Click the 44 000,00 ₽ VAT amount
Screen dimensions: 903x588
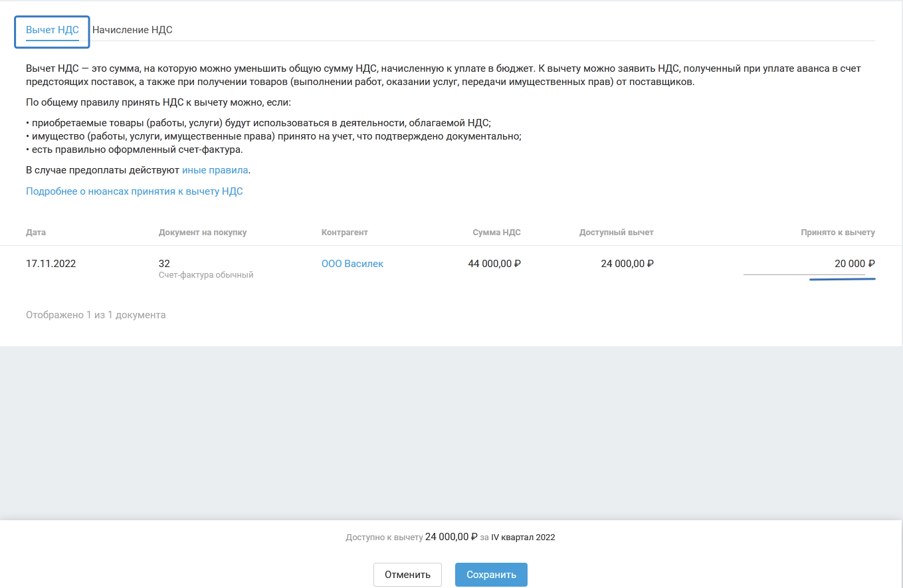pos(494,264)
